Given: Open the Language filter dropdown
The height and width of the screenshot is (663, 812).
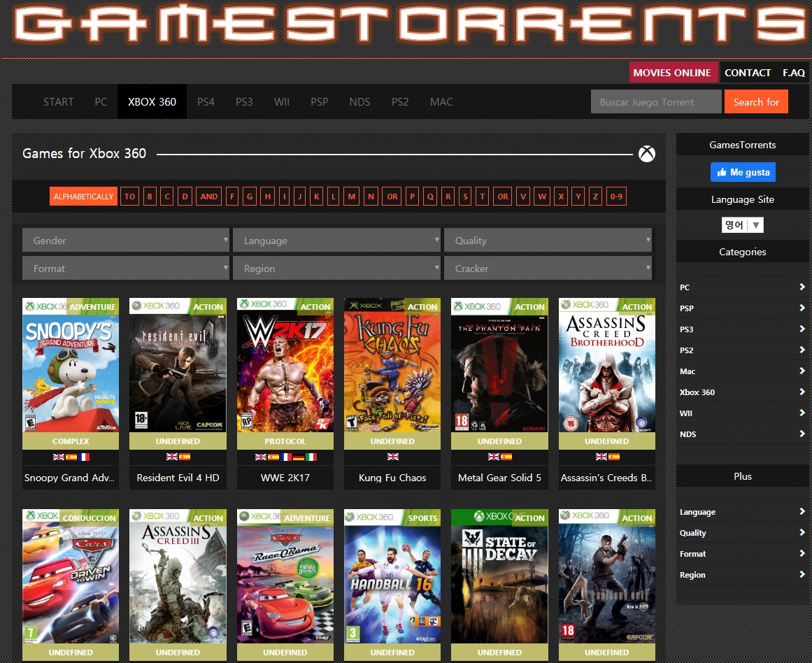Looking at the screenshot, I should [336, 241].
